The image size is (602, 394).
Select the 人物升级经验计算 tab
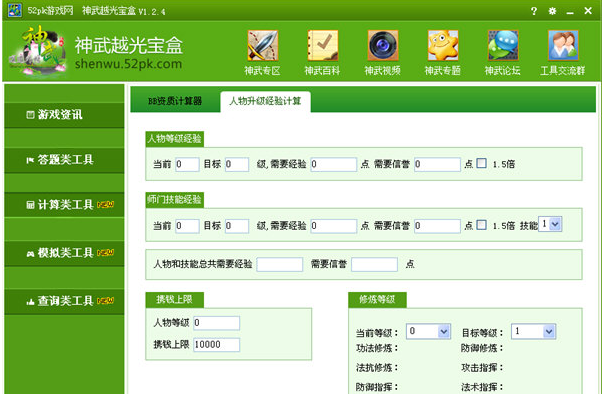point(265,101)
